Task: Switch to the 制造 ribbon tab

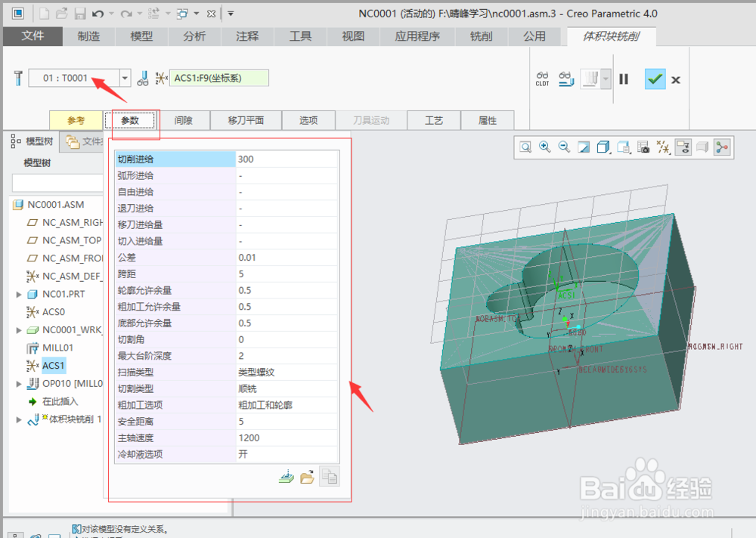Action: (x=88, y=36)
